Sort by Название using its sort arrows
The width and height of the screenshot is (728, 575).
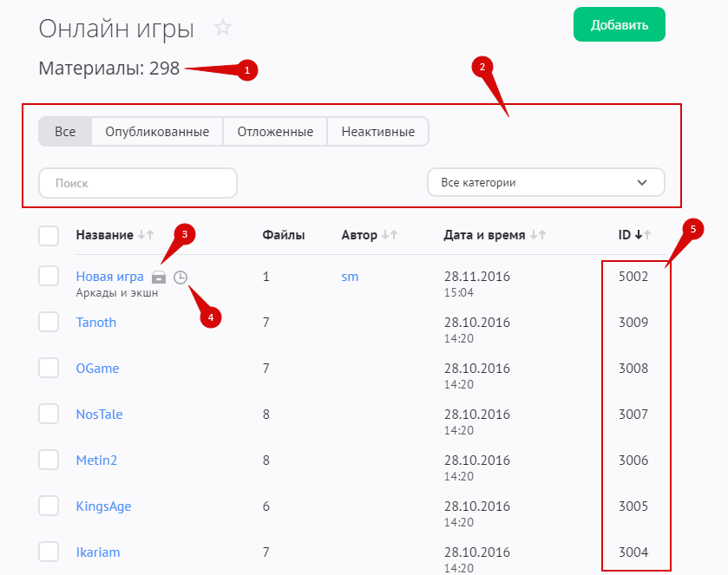146,235
